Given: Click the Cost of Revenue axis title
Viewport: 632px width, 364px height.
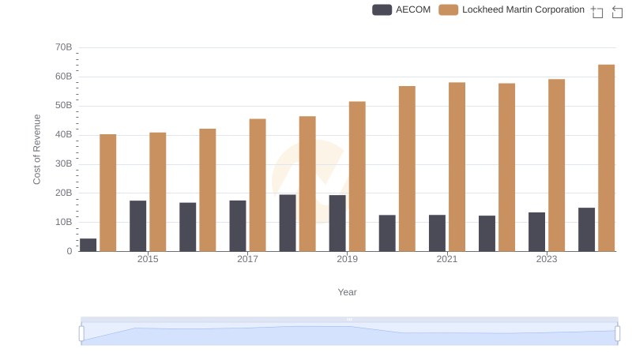Looking at the screenshot, I should tap(36, 149).
